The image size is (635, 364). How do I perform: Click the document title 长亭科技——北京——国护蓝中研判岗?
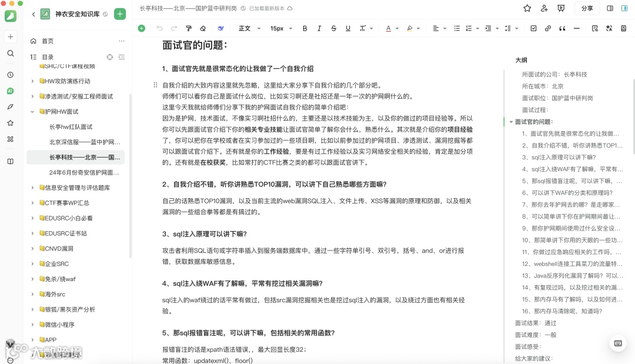pyautogui.click(x=188, y=8)
